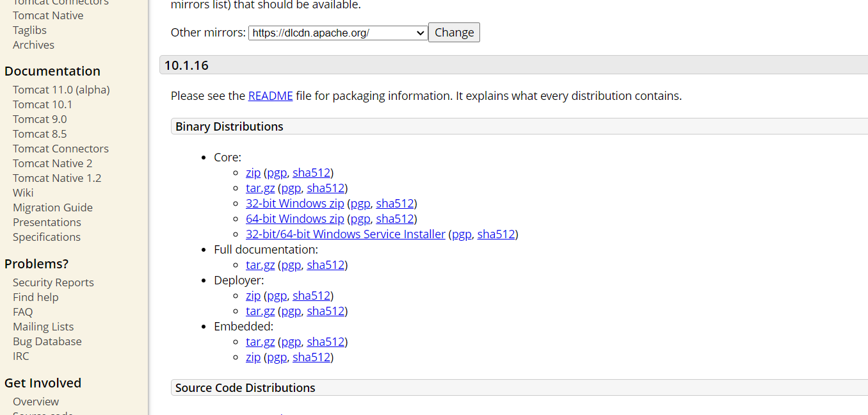This screenshot has width=868, height=415.
Task: Open the Migration Guide link
Action: pos(52,207)
